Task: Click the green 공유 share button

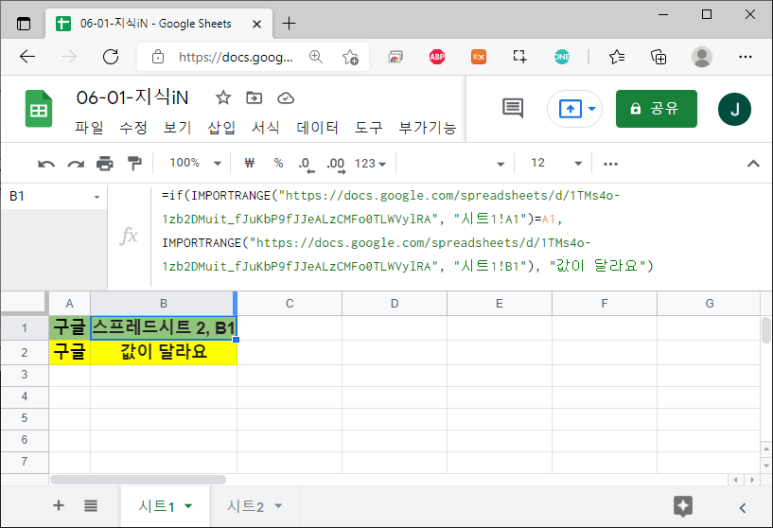Action: pos(656,109)
